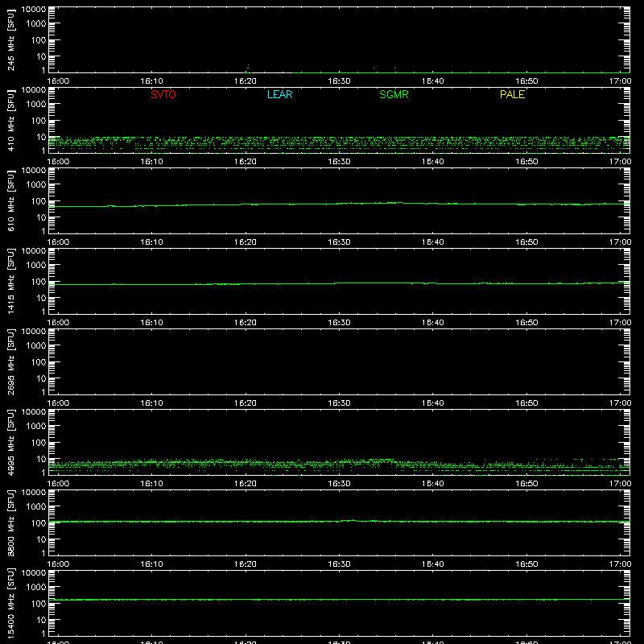
Task: Select the 410 MHz [SFU] axis label
Action: pyautogui.click(x=10, y=121)
